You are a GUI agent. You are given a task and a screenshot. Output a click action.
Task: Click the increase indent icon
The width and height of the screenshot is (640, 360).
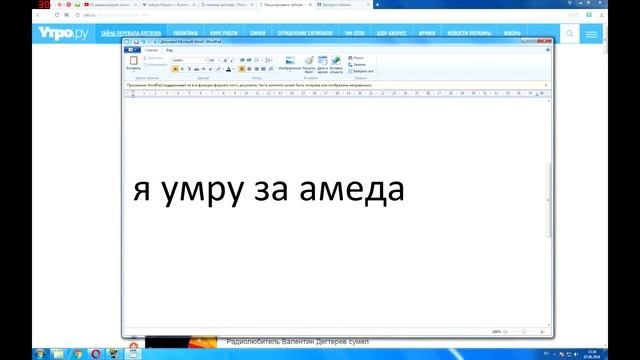[x=249, y=60]
